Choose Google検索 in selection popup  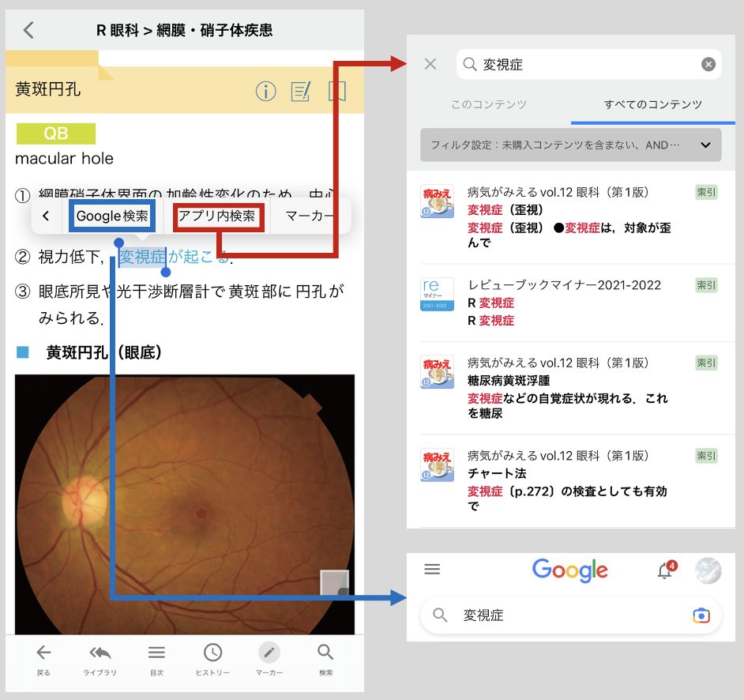(x=112, y=216)
